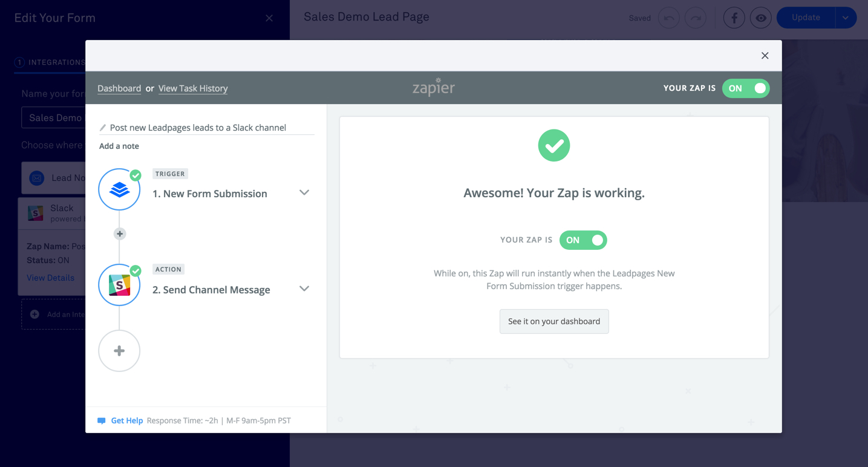Screen dimensions: 868x467
Task: Open View Task History
Action: pyautogui.click(x=193, y=88)
